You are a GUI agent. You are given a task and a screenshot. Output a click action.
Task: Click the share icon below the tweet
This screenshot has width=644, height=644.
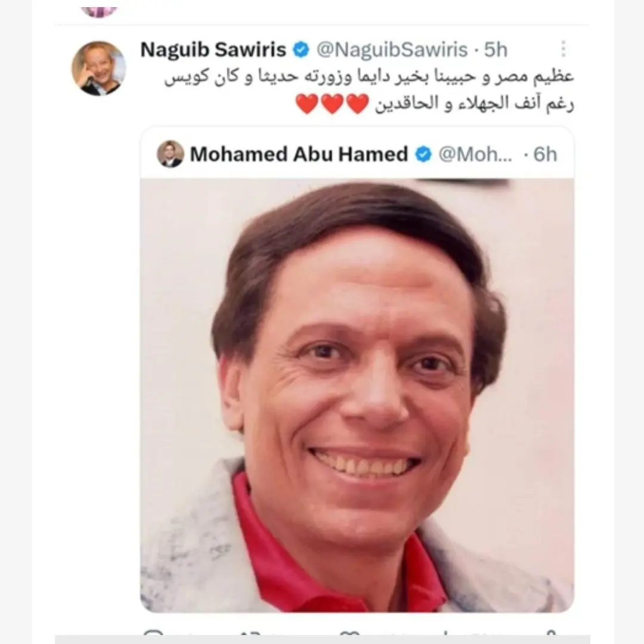coord(551,634)
